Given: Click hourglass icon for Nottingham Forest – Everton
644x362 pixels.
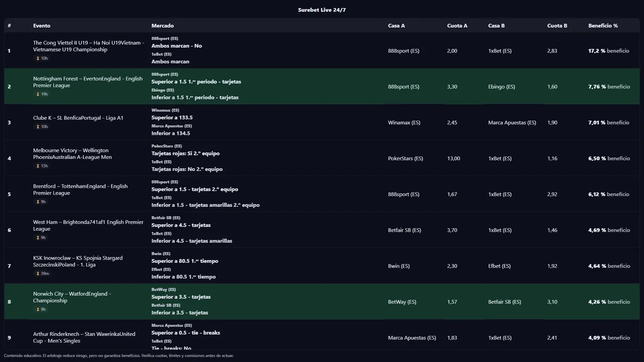Looking at the screenshot, I should 38,94.
